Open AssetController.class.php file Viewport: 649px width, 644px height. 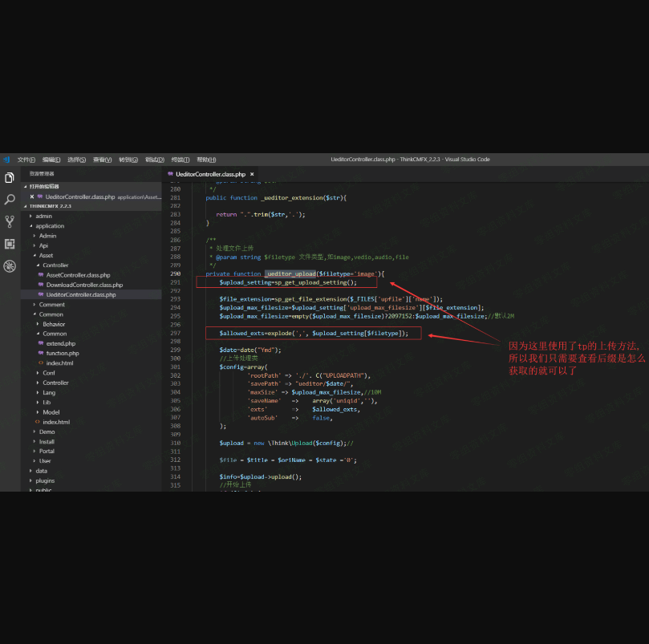[x=78, y=275]
